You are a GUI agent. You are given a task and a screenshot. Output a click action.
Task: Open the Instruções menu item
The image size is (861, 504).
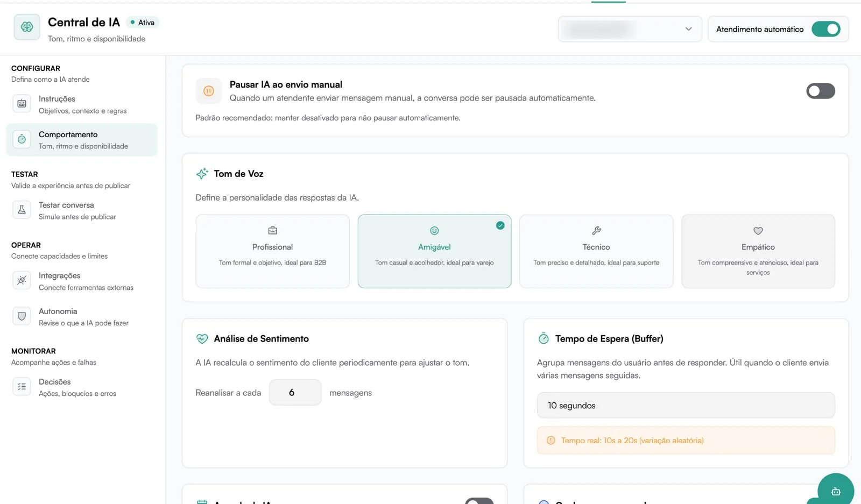pyautogui.click(x=82, y=104)
